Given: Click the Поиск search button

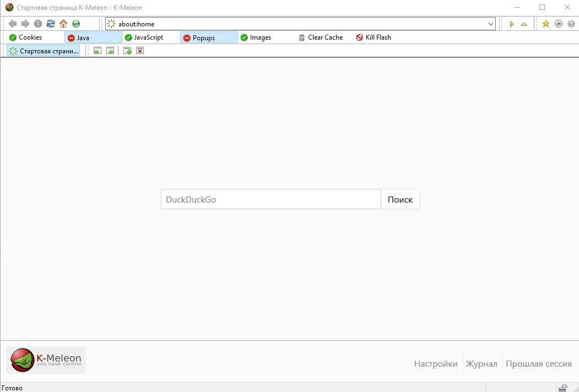Looking at the screenshot, I should (x=401, y=199).
